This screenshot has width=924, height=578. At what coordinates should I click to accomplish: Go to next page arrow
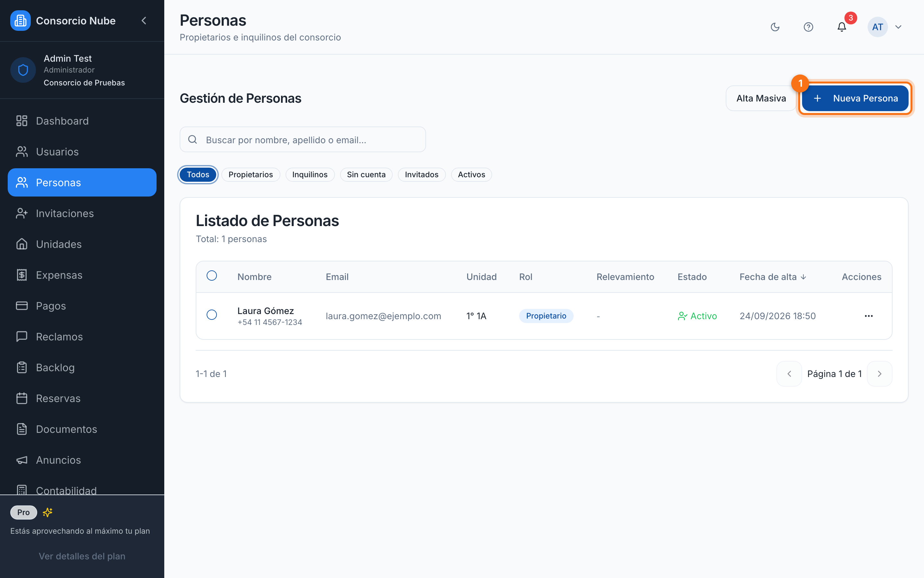point(879,373)
